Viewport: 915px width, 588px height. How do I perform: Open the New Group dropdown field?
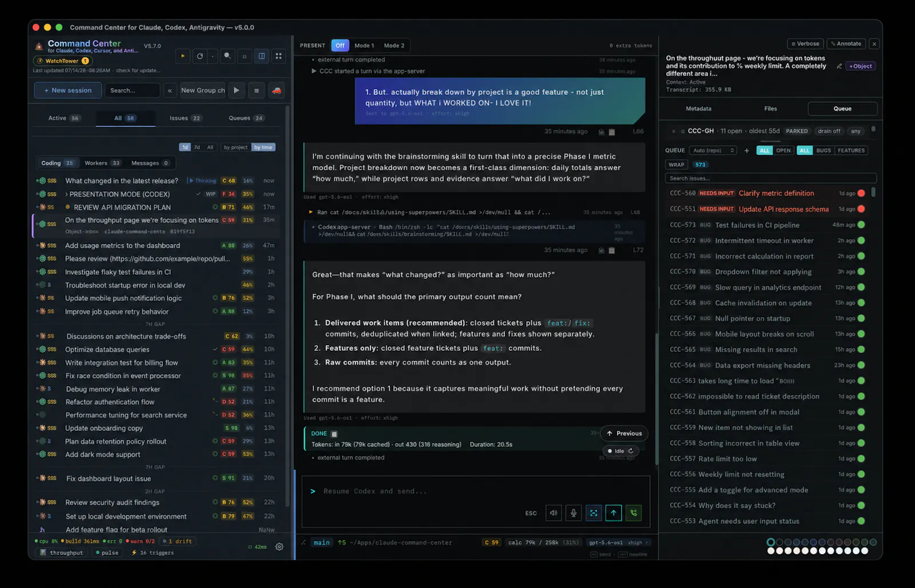pyautogui.click(x=203, y=90)
